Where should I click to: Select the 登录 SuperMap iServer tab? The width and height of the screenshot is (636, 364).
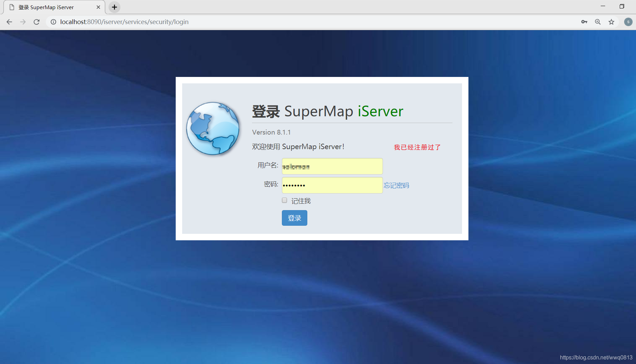pyautogui.click(x=54, y=7)
